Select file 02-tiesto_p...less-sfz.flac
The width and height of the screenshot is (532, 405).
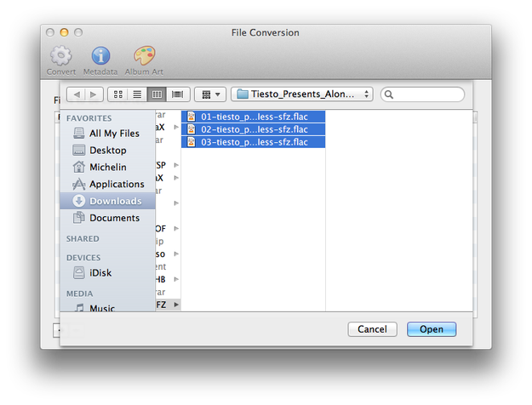[253, 129]
